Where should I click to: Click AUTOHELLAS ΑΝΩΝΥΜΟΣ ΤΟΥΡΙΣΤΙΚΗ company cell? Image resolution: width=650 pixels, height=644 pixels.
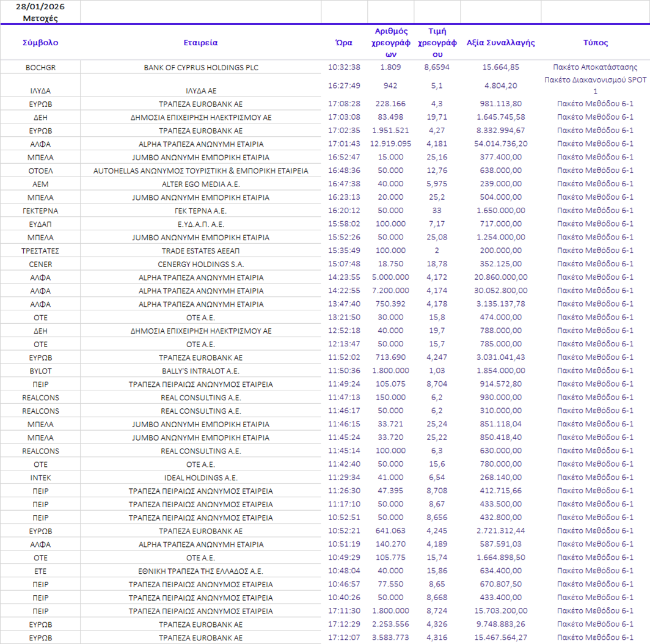(200, 171)
